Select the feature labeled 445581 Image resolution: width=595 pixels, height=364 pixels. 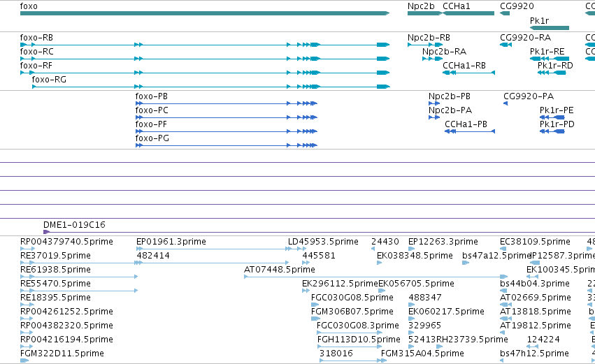click(319, 256)
